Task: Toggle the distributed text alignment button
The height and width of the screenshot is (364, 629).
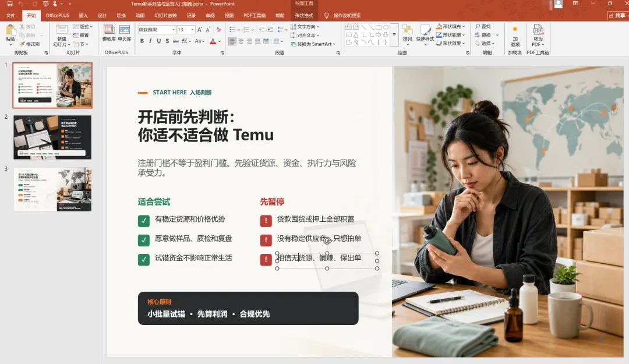Action: click(x=266, y=41)
